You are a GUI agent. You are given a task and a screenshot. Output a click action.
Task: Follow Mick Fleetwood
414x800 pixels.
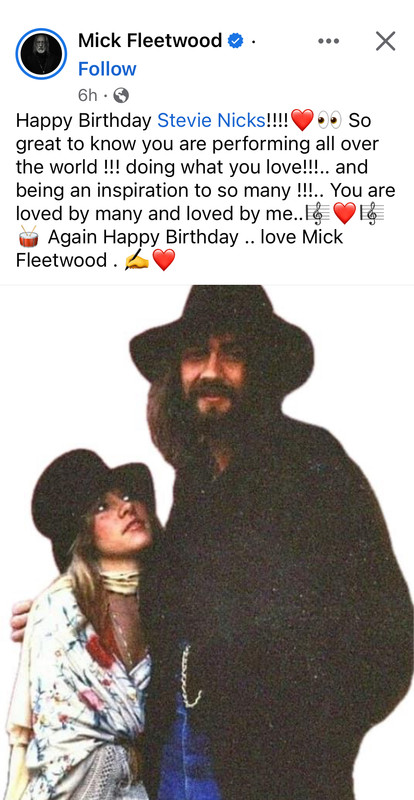coord(107,69)
